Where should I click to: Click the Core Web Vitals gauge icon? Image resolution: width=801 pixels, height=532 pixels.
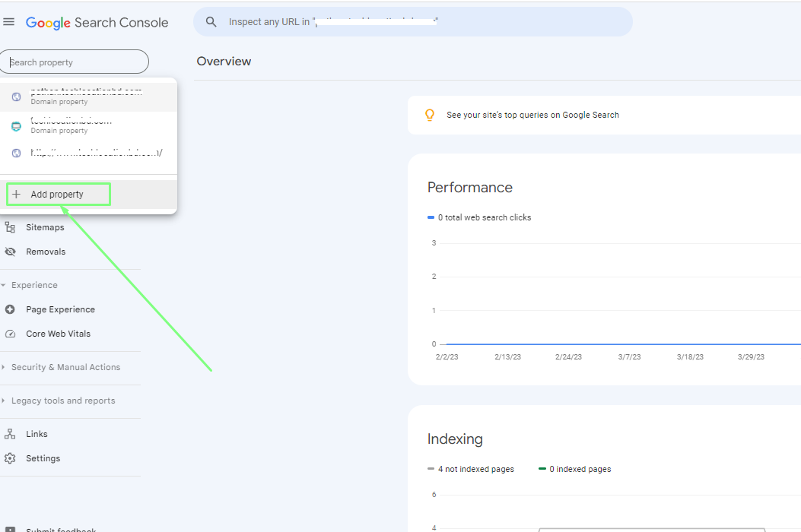(10, 334)
